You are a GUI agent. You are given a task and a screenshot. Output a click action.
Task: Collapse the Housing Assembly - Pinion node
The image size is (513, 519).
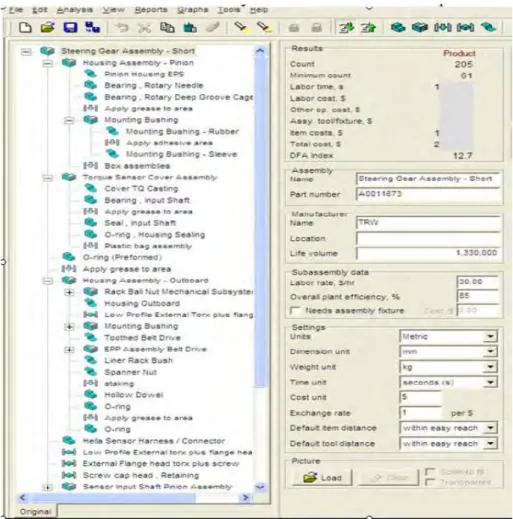click(x=48, y=63)
